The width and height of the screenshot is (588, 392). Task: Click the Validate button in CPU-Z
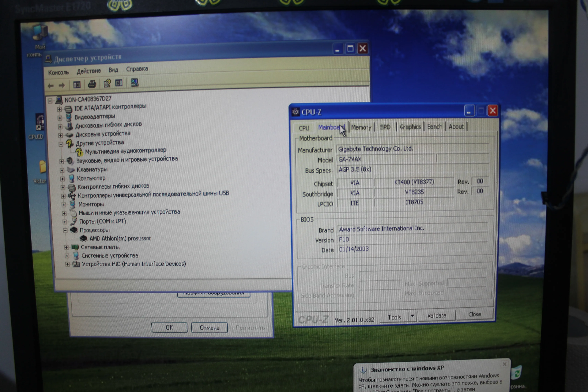pyautogui.click(x=437, y=315)
